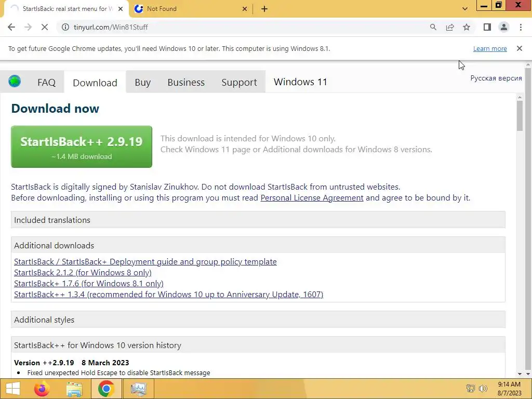Image resolution: width=532 pixels, height=399 pixels.
Task: Click the network tray icon
Action: coord(470,389)
